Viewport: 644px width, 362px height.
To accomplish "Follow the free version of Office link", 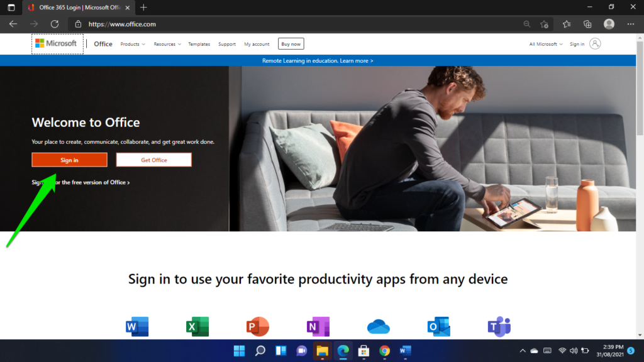I will [80, 182].
